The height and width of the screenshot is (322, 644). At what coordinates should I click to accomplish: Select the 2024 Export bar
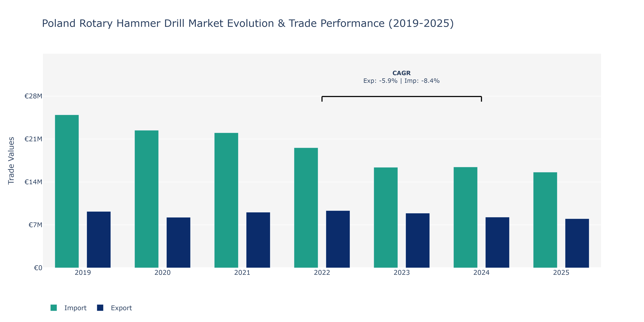[x=497, y=242]
